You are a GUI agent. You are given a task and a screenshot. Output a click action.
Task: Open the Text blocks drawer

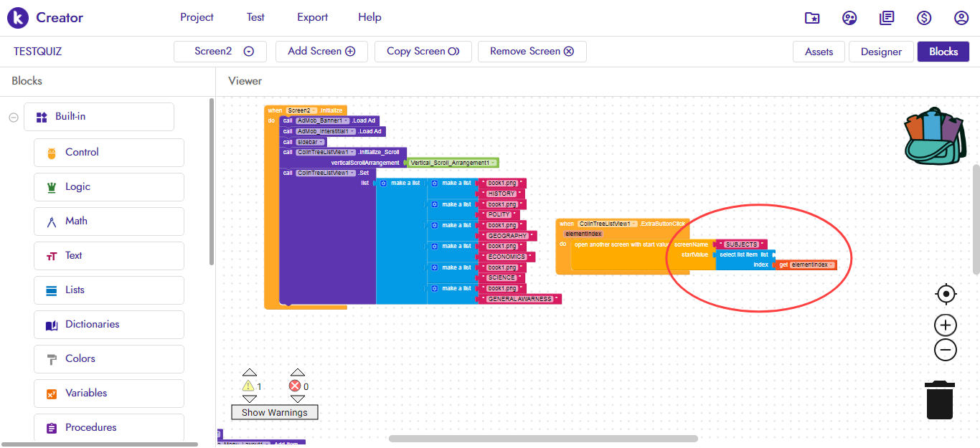(109, 256)
